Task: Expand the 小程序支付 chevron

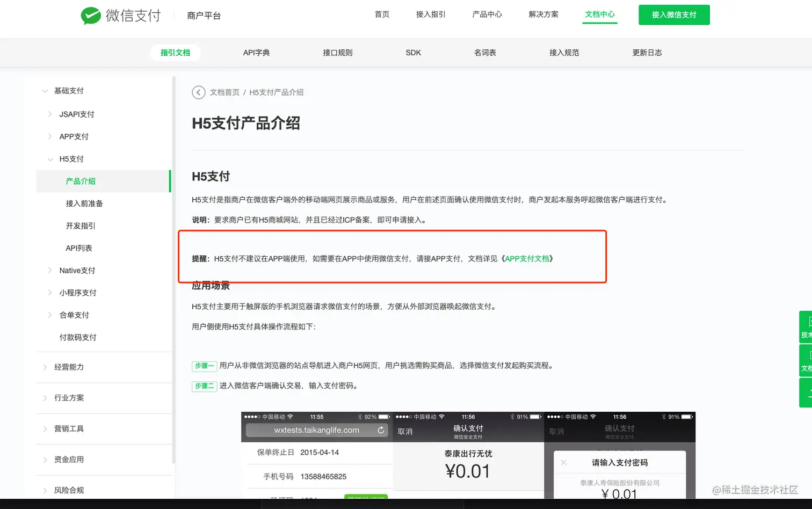Action: (49, 293)
